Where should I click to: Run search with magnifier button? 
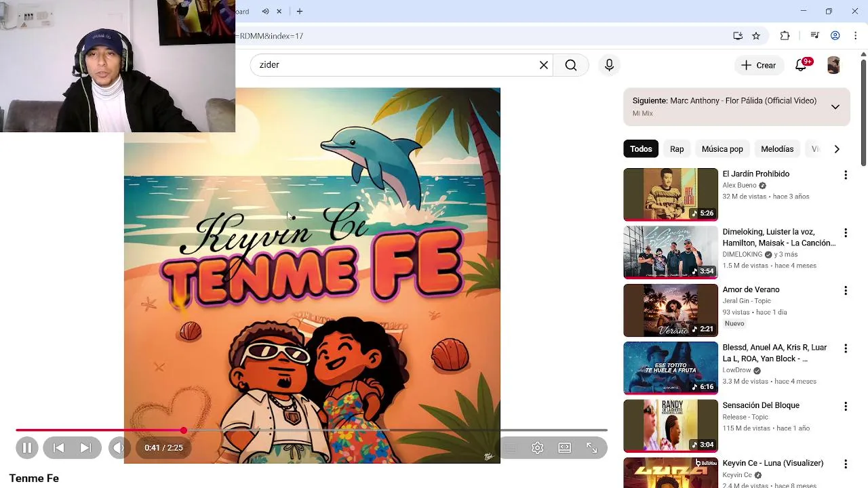(571, 65)
